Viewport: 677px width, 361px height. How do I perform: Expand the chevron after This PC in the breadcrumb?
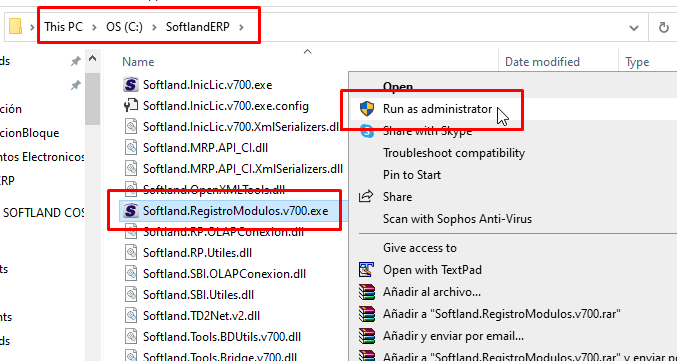click(94, 27)
